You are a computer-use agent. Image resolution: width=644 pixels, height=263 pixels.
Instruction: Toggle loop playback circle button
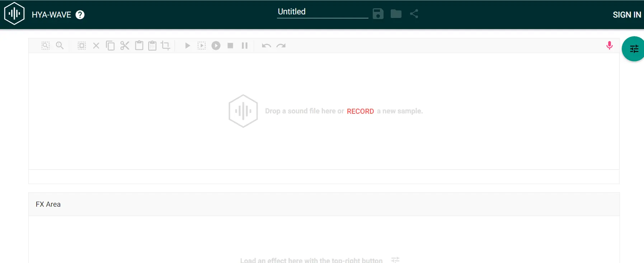point(216,46)
